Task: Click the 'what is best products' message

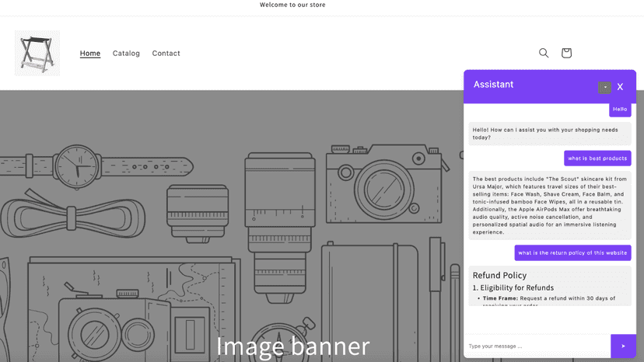Action: coord(597,158)
